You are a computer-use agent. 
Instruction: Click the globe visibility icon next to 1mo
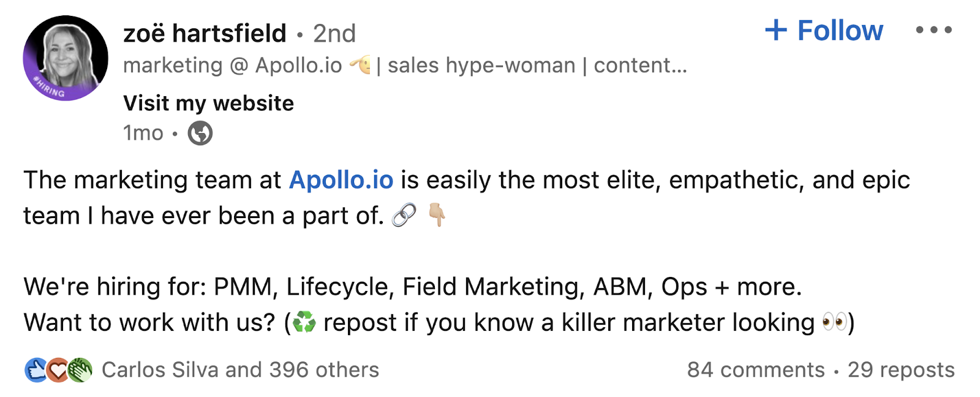click(x=200, y=132)
